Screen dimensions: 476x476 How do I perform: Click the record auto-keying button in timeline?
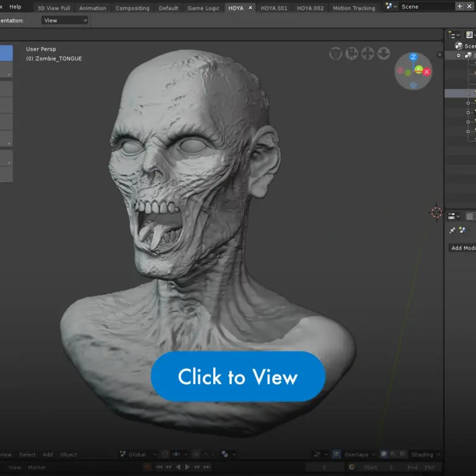(x=148, y=467)
